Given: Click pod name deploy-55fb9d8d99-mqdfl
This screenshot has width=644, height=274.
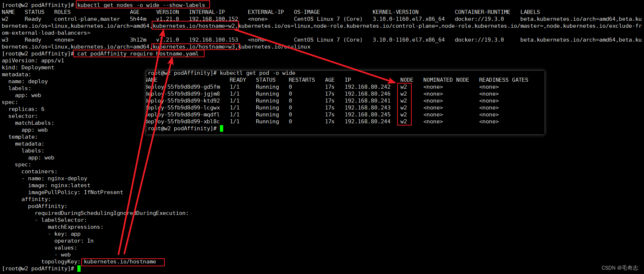Looking at the screenshot, I should 183,115.
